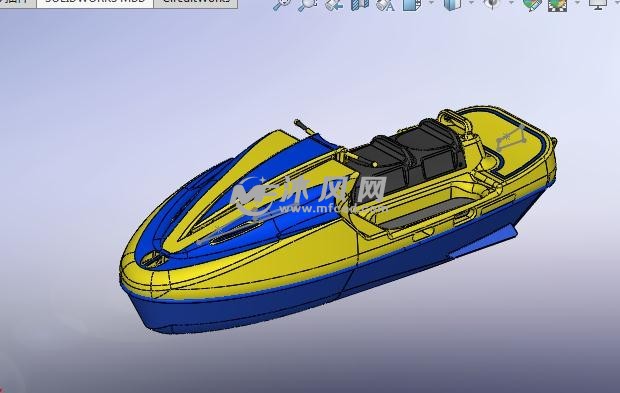Open the Edit Appearance color icon
620x393 pixels.
coord(532,4)
